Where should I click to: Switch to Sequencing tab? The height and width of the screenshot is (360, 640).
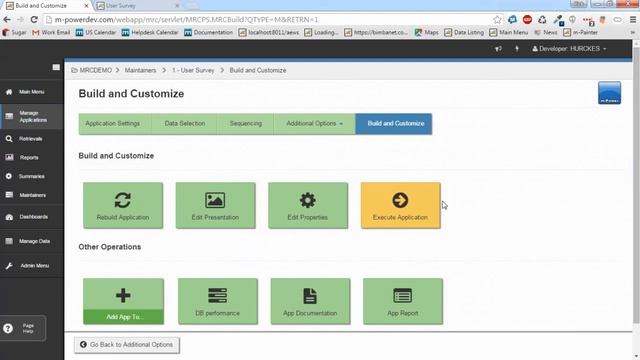246,124
